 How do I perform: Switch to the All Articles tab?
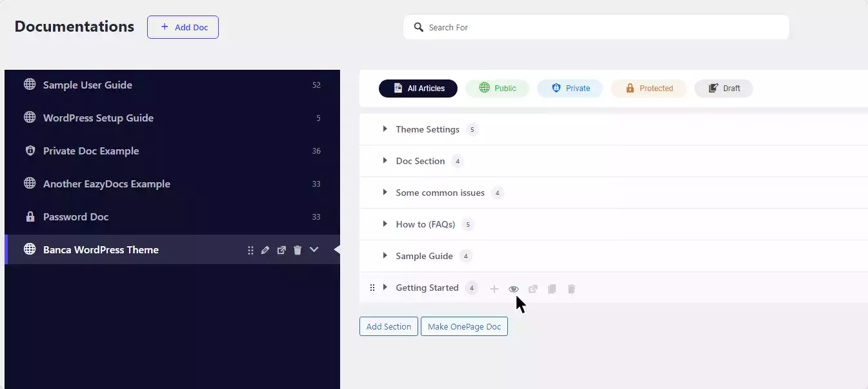point(418,88)
